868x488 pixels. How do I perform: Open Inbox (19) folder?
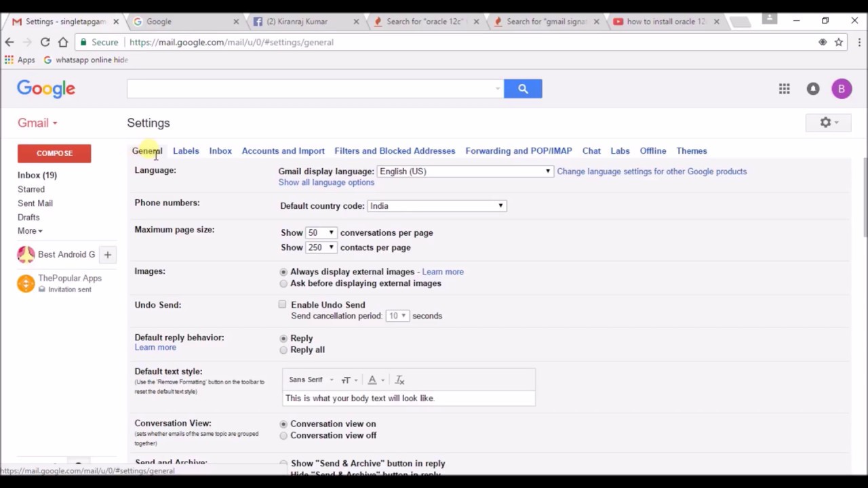[37, 176]
